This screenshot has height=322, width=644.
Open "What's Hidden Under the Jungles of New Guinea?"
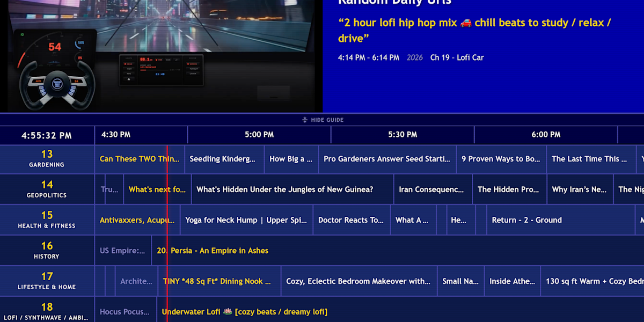pyautogui.click(x=285, y=189)
